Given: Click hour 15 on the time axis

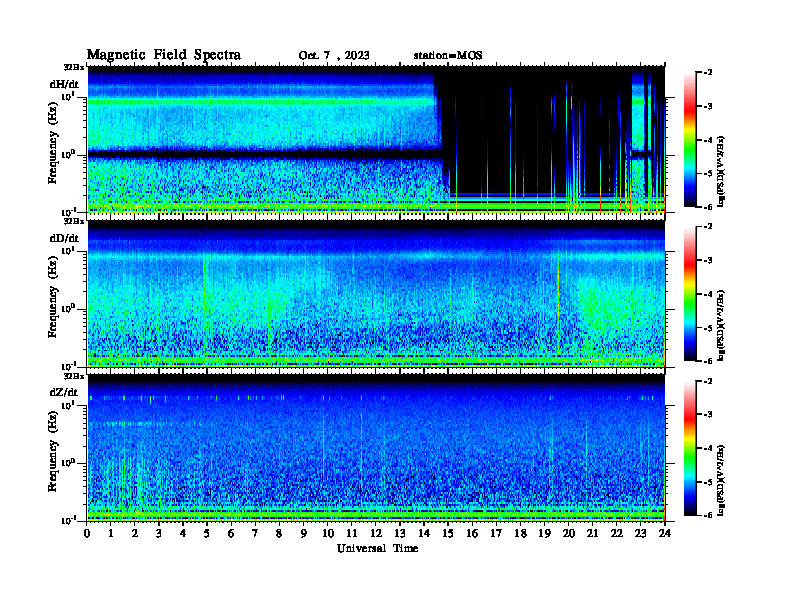Looking at the screenshot, I should click(x=448, y=533).
